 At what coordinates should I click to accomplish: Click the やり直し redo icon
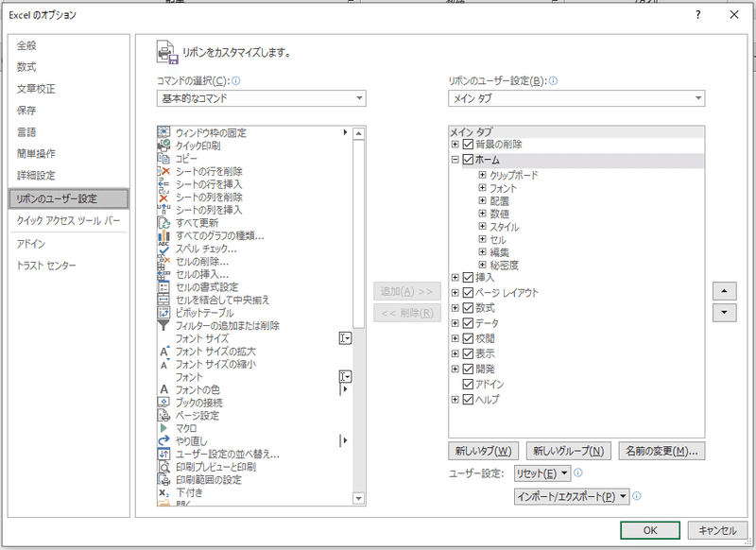pos(163,440)
